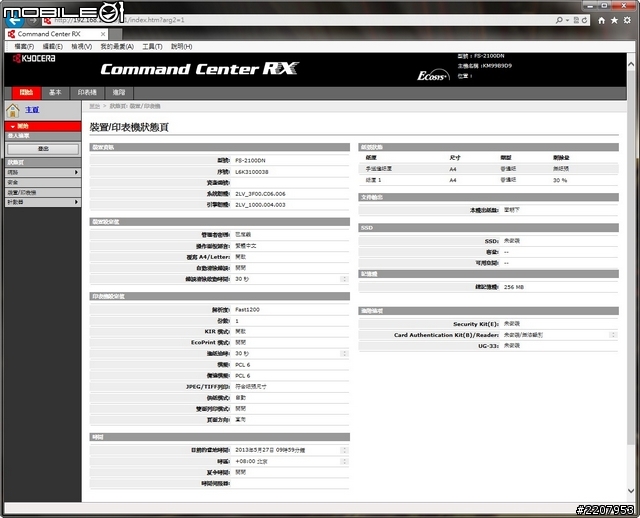This screenshot has width=640, height=518.
Task: Click the Ecosys logo in the header
Action: 433,75
